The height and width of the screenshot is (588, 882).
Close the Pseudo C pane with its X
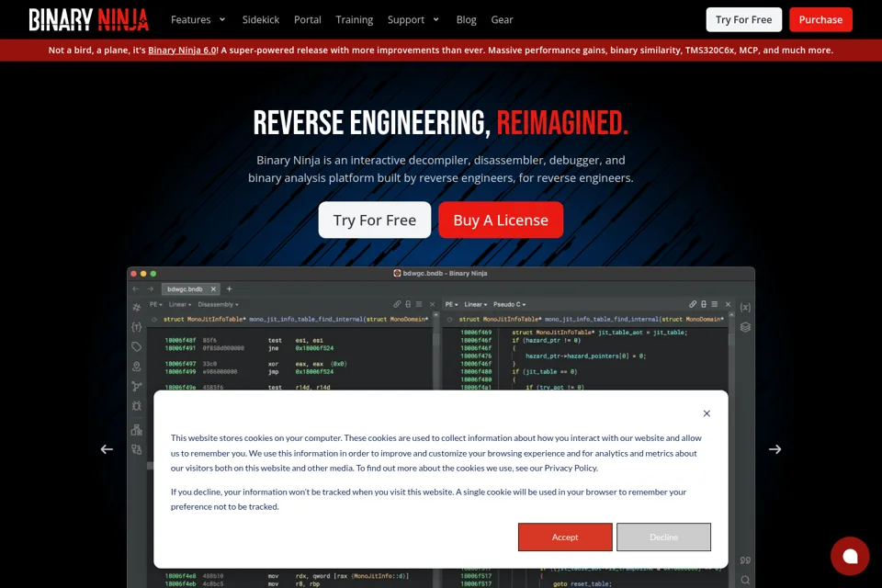pos(728,304)
